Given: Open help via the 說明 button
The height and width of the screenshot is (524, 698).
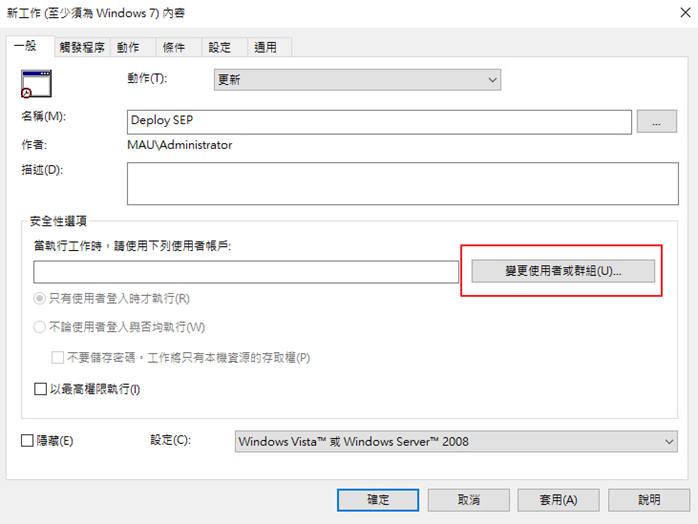Looking at the screenshot, I should 648,499.
